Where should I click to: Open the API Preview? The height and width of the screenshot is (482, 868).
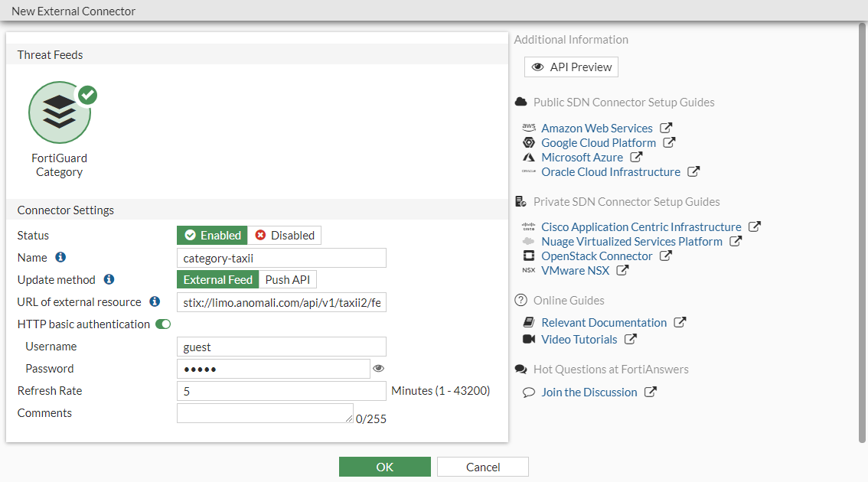(571, 67)
